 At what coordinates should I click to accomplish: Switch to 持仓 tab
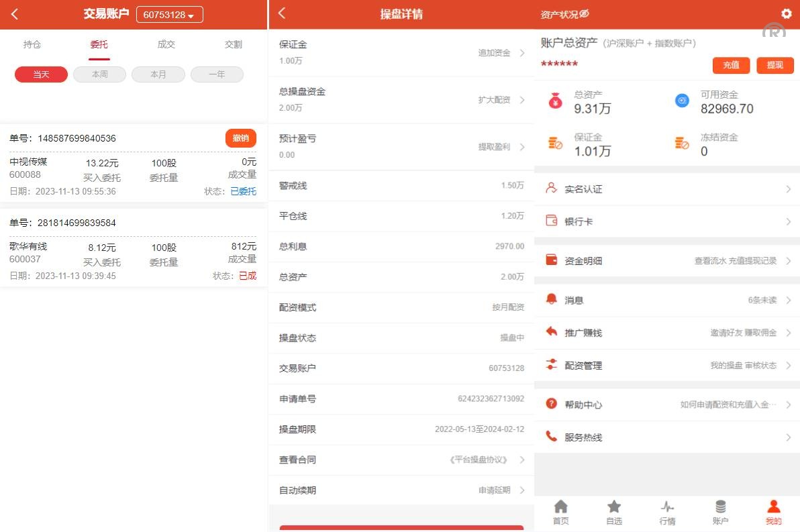coord(32,44)
